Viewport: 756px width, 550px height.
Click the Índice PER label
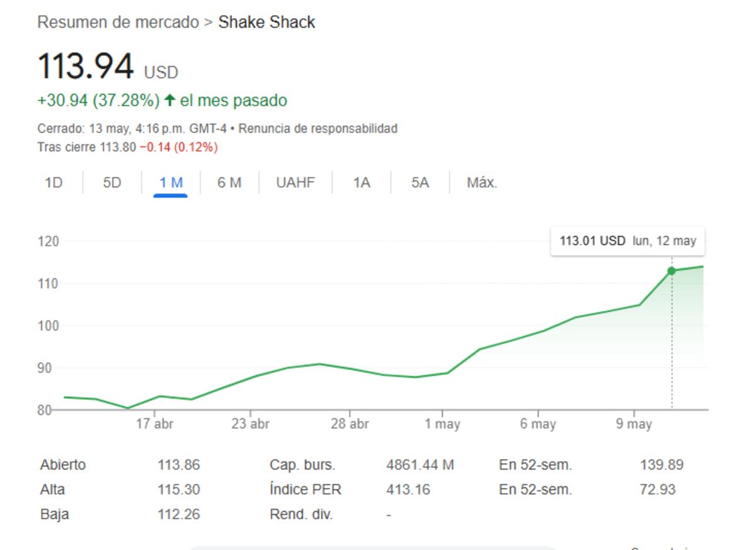tap(306, 490)
